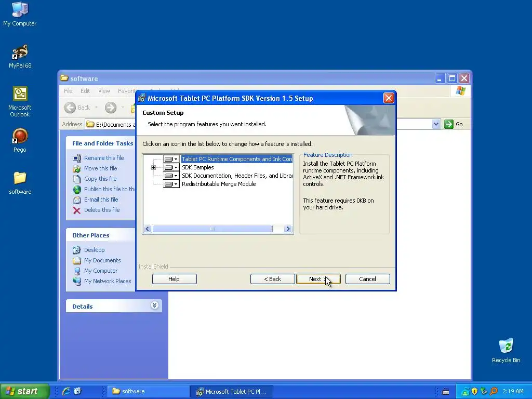Click the security shield tray icon
Viewport: 532px width, 399px height.
[x=475, y=391]
